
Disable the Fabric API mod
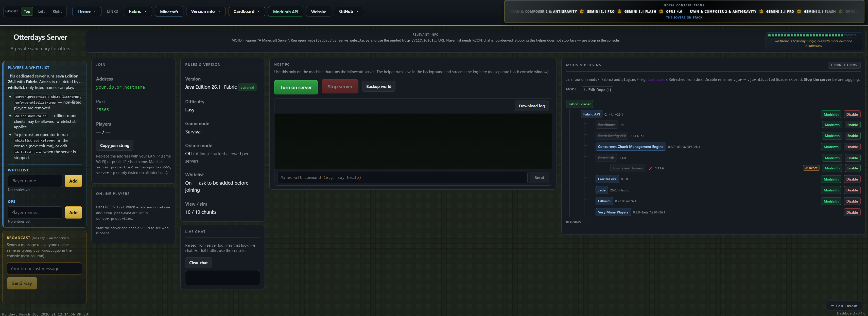[852, 114]
